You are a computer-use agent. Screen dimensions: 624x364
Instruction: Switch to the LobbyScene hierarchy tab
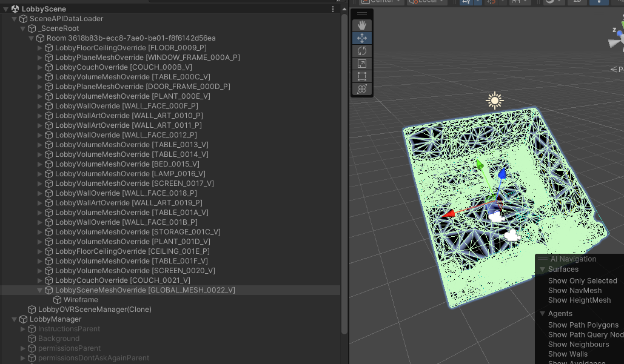point(42,8)
